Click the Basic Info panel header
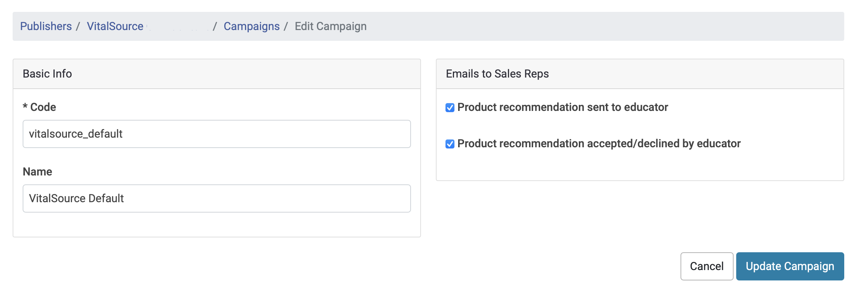The height and width of the screenshot is (299, 868). (x=47, y=73)
